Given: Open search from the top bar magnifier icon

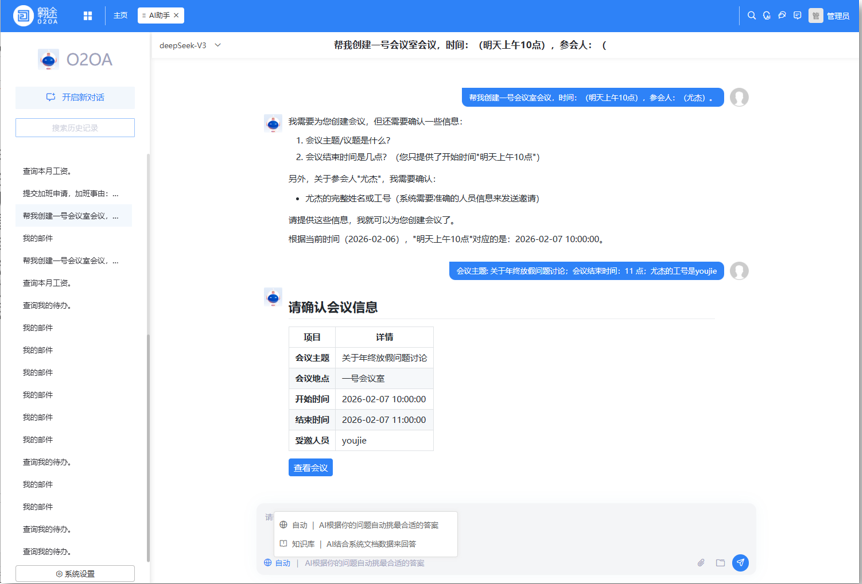Looking at the screenshot, I should click(751, 15).
